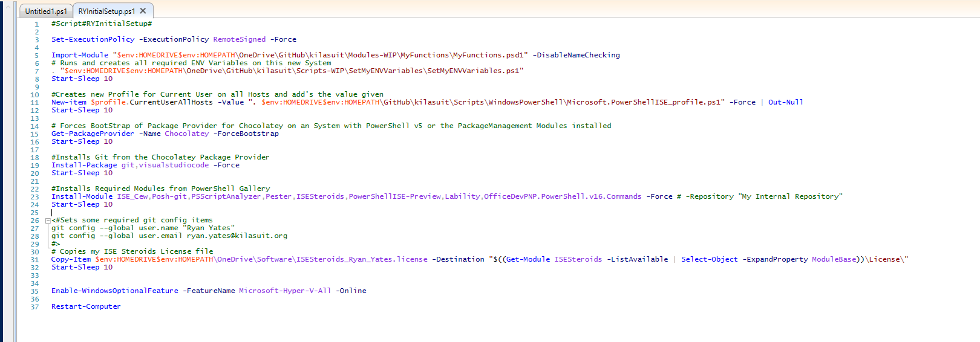Place cursor on Import-Module command
980x342 pixels.
pyautogui.click(x=80, y=55)
